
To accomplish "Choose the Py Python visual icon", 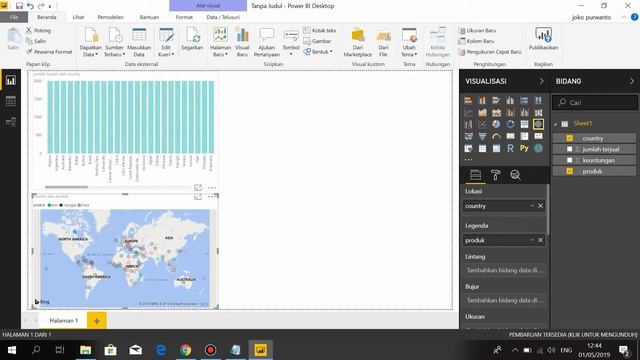I will 524,149.
